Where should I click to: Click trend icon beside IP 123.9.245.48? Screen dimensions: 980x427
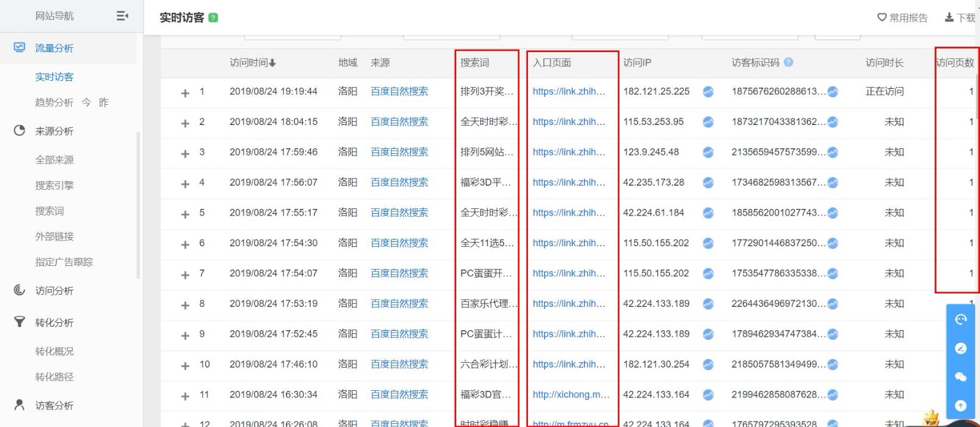coord(708,152)
